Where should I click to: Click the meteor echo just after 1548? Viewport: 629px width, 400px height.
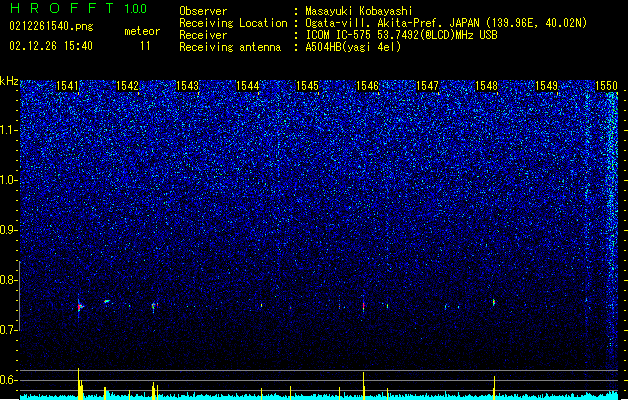click(494, 302)
